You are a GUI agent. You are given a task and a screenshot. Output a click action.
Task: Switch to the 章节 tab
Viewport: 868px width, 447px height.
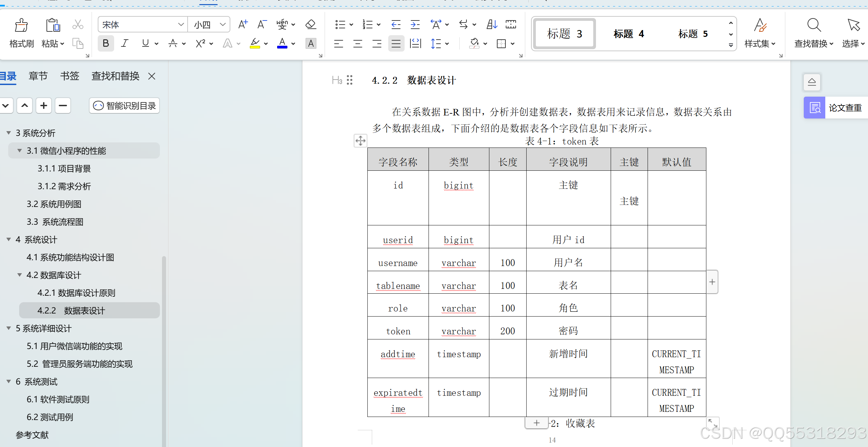tap(38, 76)
